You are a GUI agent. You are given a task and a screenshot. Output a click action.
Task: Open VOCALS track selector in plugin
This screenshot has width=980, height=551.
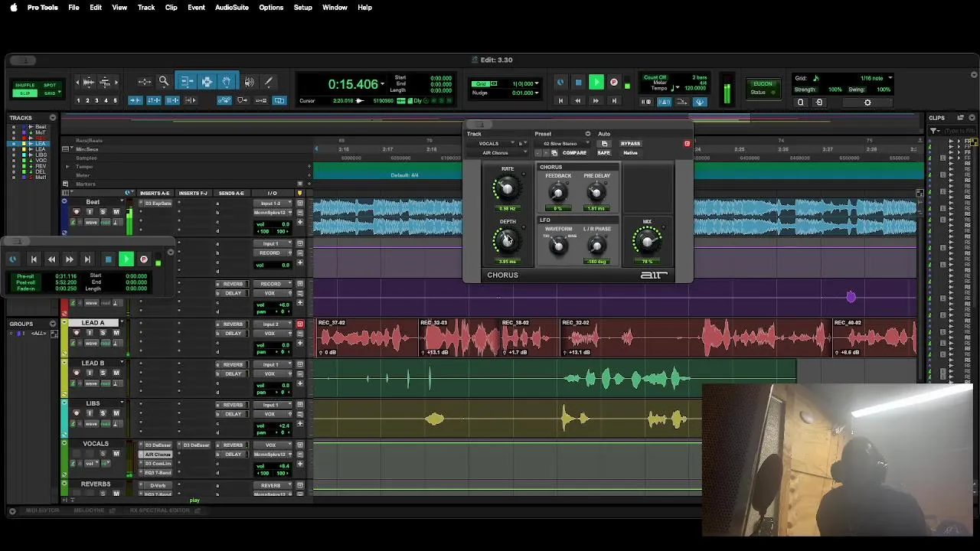(x=494, y=144)
